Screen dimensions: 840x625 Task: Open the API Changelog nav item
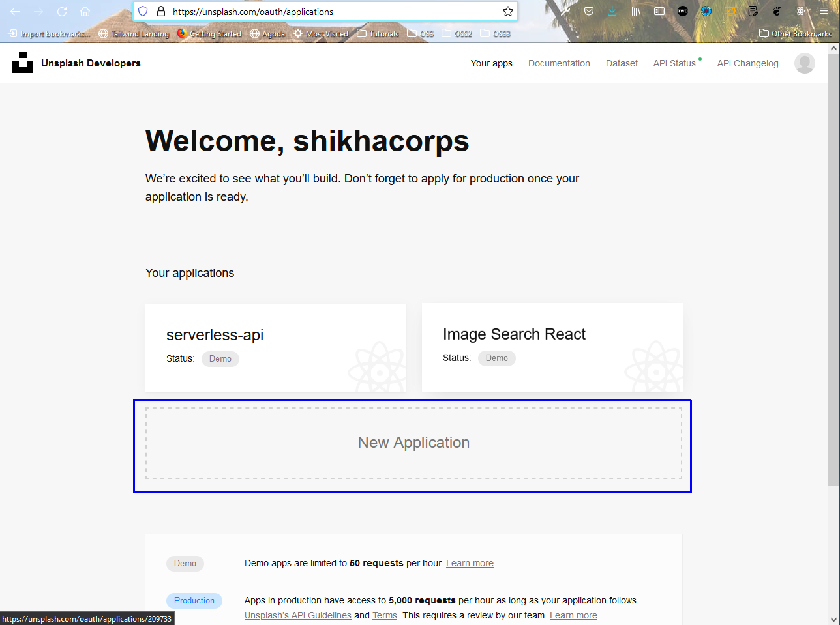tap(748, 63)
